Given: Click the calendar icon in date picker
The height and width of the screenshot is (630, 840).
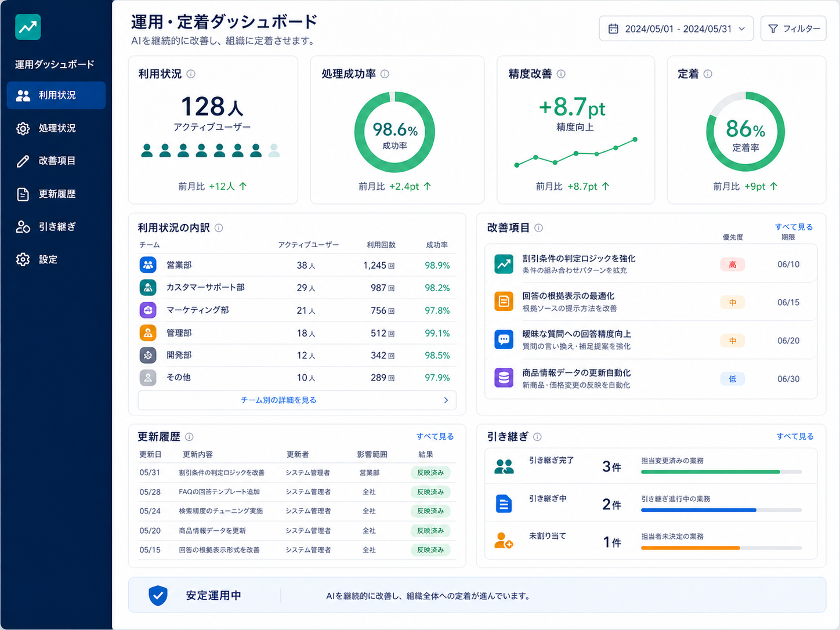Looking at the screenshot, I should tap(613, 28).
